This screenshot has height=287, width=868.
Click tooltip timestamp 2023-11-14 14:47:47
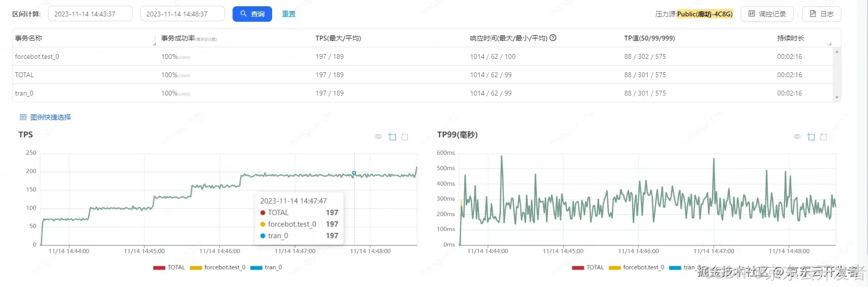pyautogui.click(x=293, y=201)
